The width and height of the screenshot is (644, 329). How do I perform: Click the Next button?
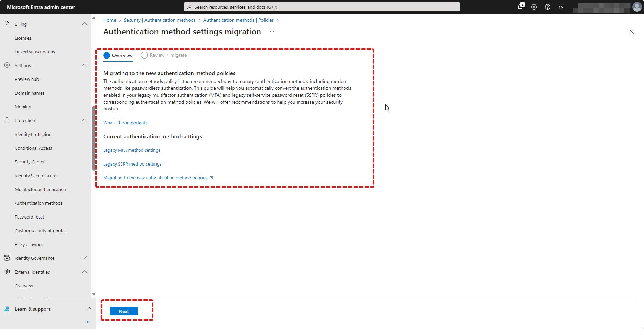124,311
